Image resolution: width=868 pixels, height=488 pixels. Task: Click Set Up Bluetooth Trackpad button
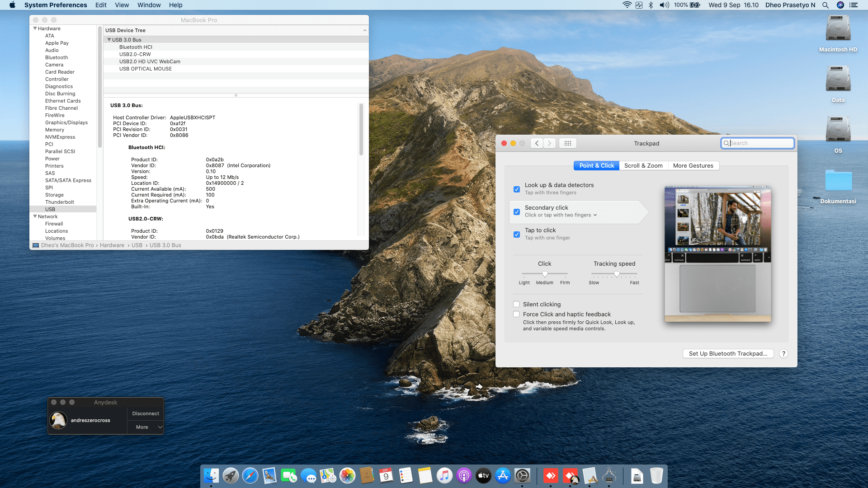[728, 354]
